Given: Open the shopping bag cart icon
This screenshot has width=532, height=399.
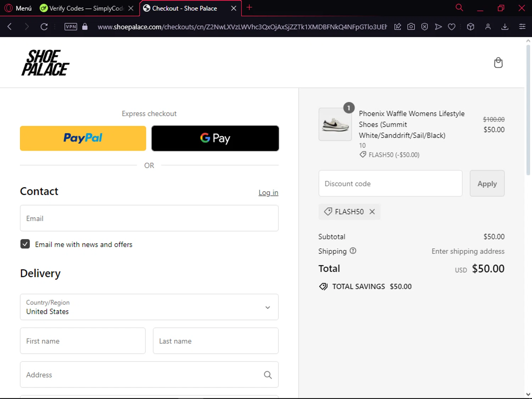Looking at the screenshot, I should [x=498, y=63].
